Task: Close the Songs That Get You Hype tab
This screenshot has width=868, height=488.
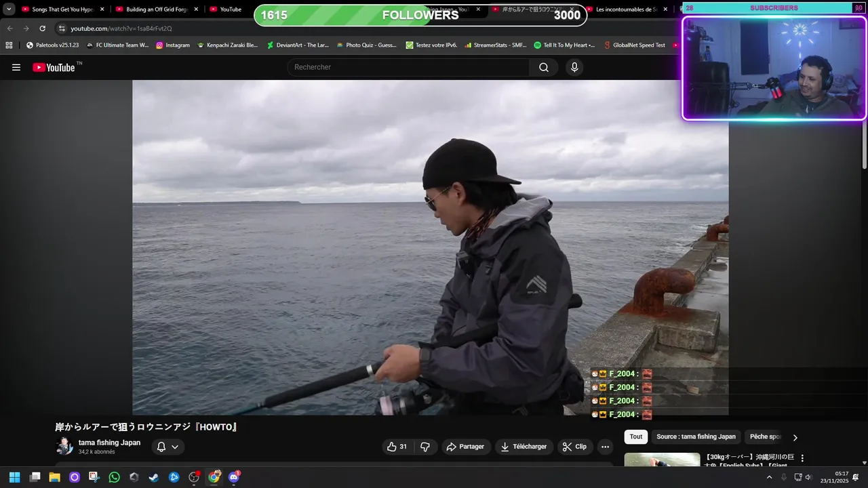Action: [102, 9]
